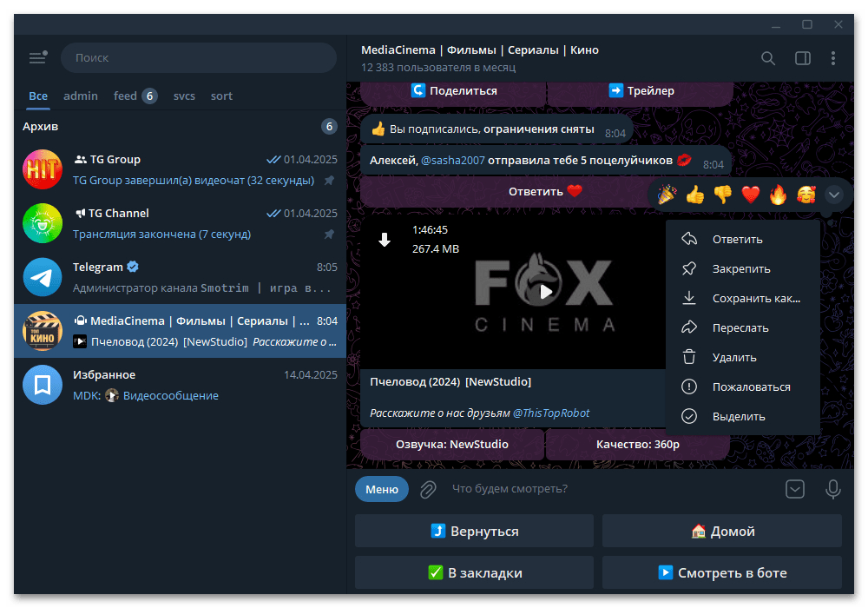Click the Пчеловод (2024) [NewStudio] caption
Screen dimensions: 868x608
coord(450,381)
